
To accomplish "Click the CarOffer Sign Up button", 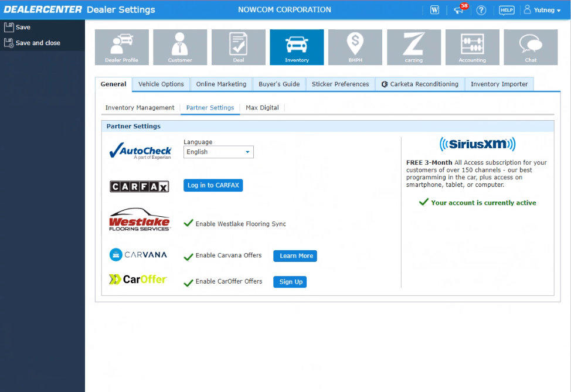I will (x=290, y=282).
